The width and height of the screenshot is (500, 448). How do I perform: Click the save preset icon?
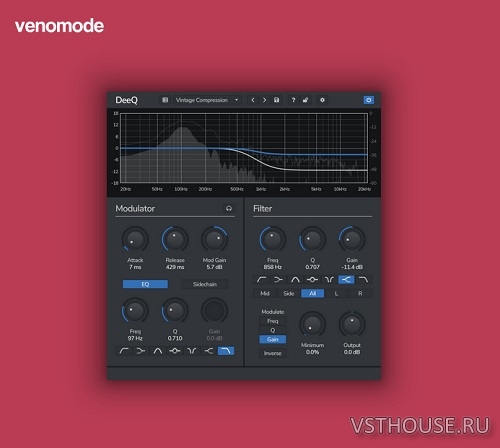276,100
